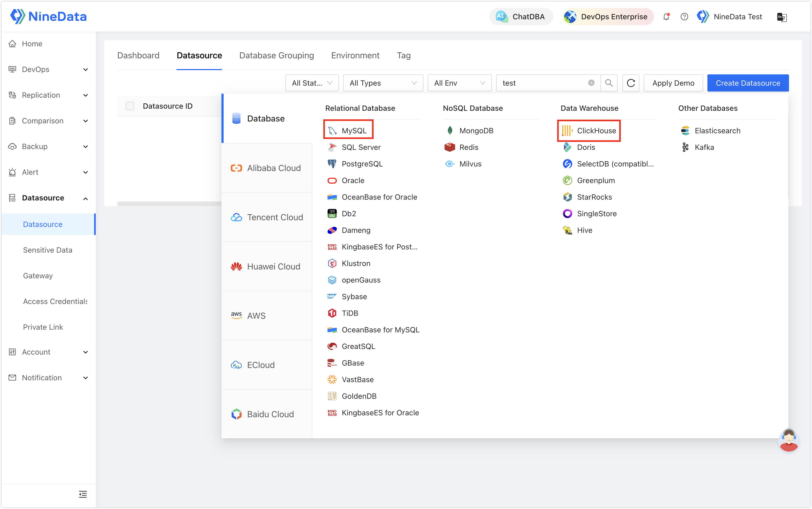Select the Huawei Cloud category
812x509 pixels.
pyautogui.click(x=267, y=266)
